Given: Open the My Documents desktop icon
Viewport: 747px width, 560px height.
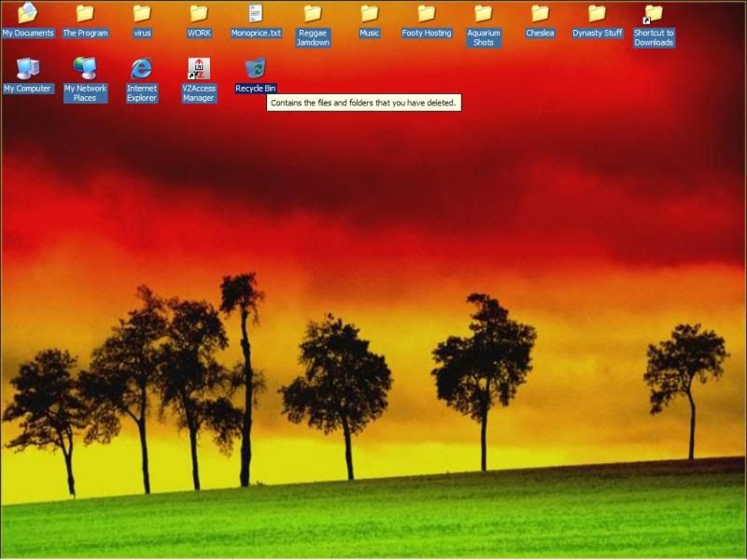Looking at the screenshot, I should 28,14.
